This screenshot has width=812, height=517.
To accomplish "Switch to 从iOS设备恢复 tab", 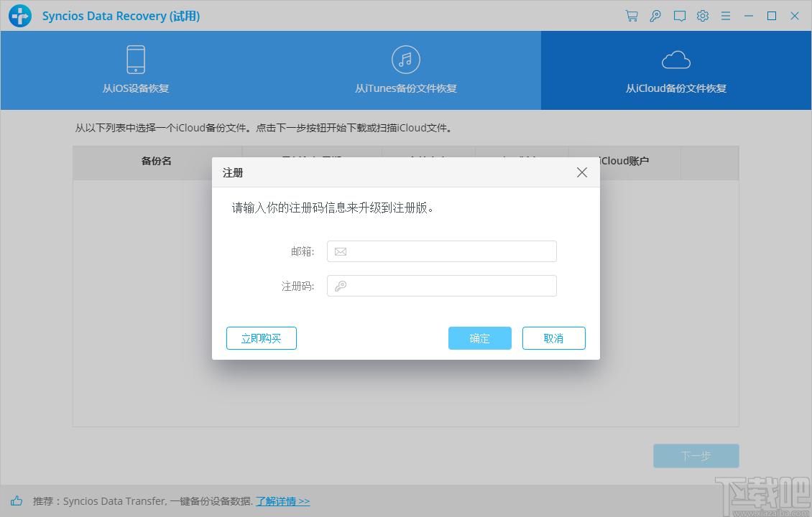I will [x=136, y=70].
